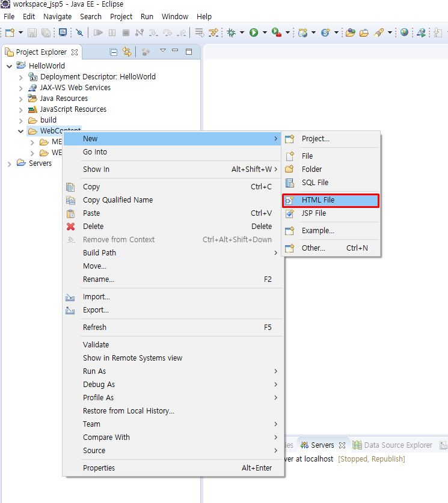Viewport: 448px width, 503px height.
Task: Choose Folder from New submenu
Action: pos(331,169)
